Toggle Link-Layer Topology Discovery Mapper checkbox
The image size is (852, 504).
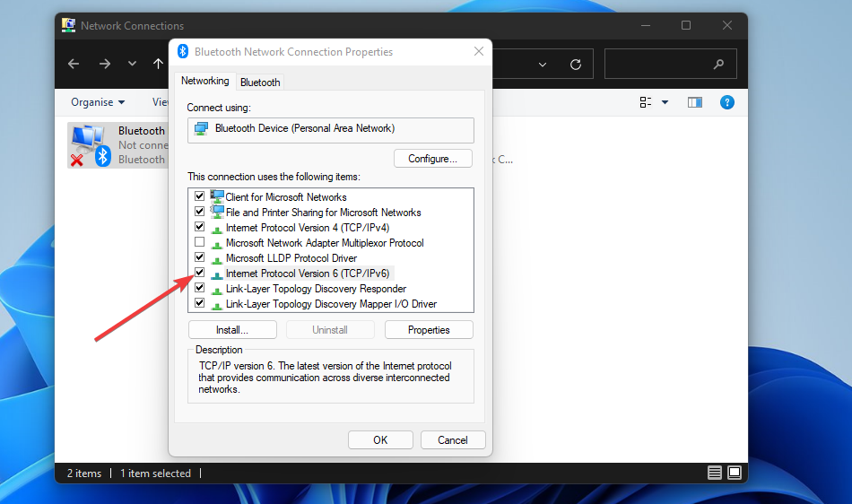point(199,302)
